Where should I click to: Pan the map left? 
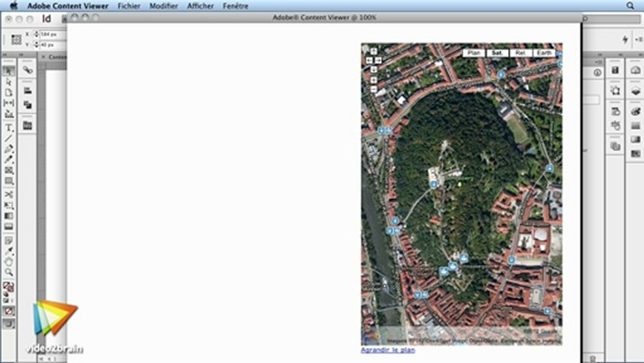369,60
